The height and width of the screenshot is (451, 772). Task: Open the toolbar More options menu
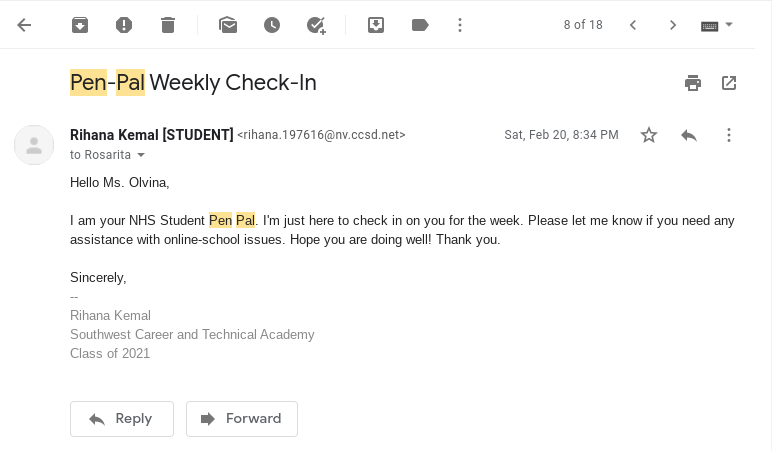pos(460,25)
